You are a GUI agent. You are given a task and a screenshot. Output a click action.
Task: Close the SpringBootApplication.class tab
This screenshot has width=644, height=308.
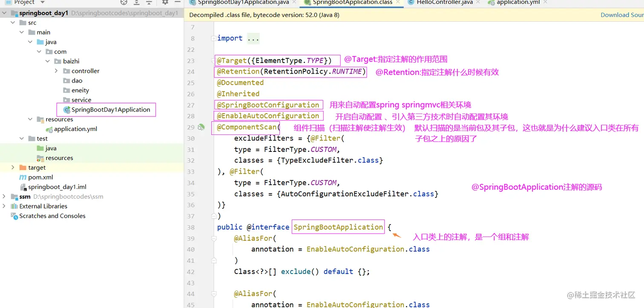pos(398,2)
